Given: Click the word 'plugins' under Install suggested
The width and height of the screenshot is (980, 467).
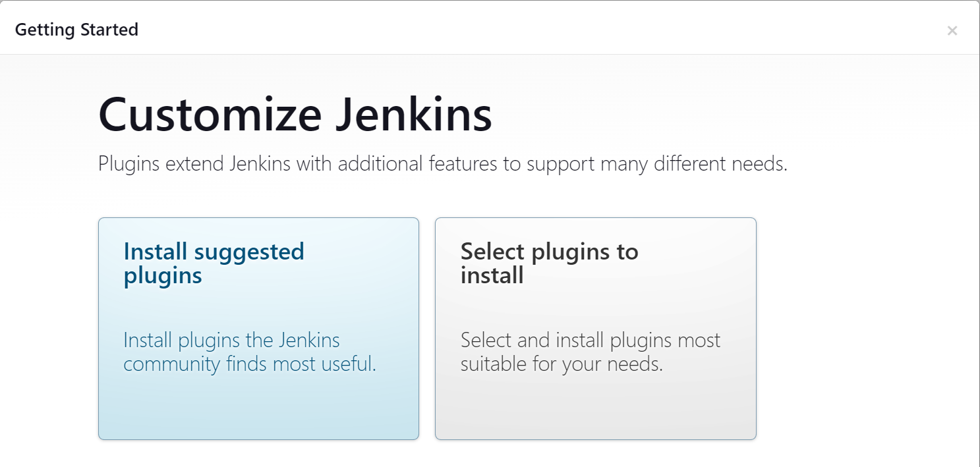Looking at the screenshot, I should coord(163,275).
